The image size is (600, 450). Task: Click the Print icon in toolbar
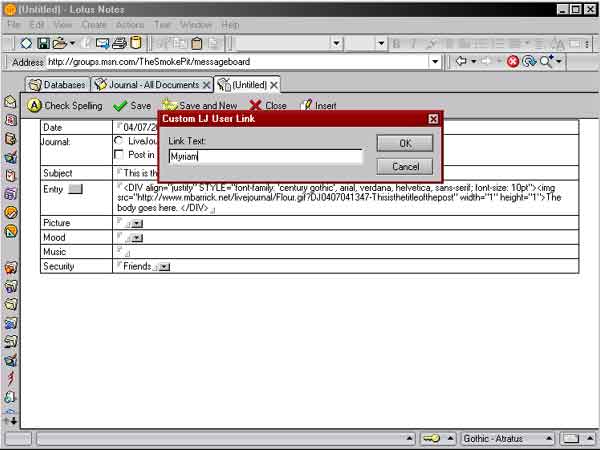119,43
